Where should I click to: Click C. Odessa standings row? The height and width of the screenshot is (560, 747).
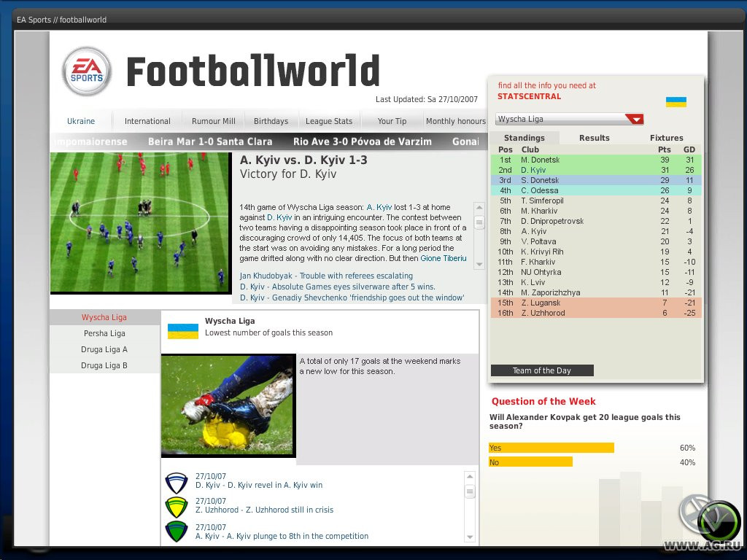coord(596,190)
